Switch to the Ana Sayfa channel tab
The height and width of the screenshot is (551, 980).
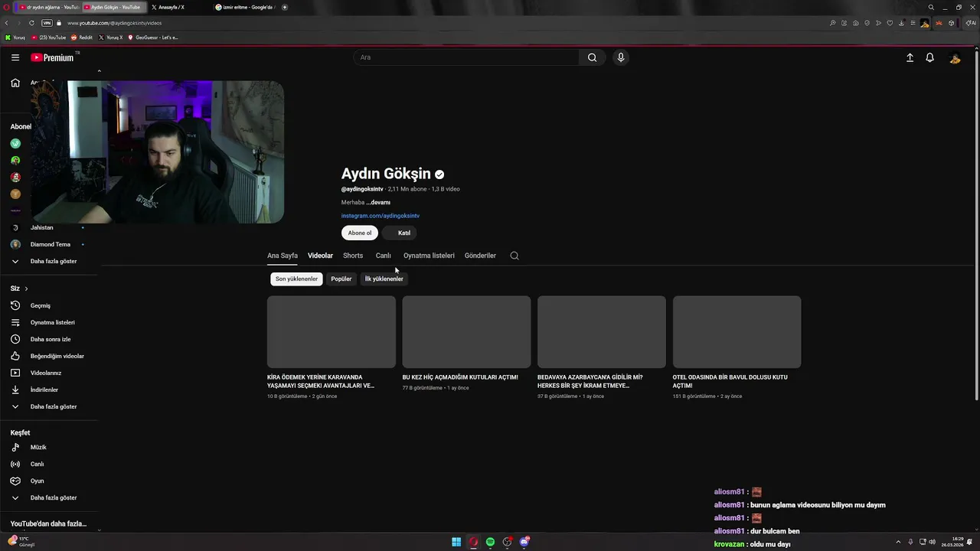(283, 256)
